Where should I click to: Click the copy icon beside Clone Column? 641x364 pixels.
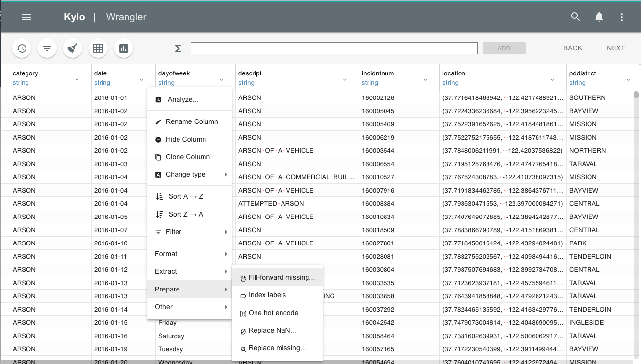[158, 157]
